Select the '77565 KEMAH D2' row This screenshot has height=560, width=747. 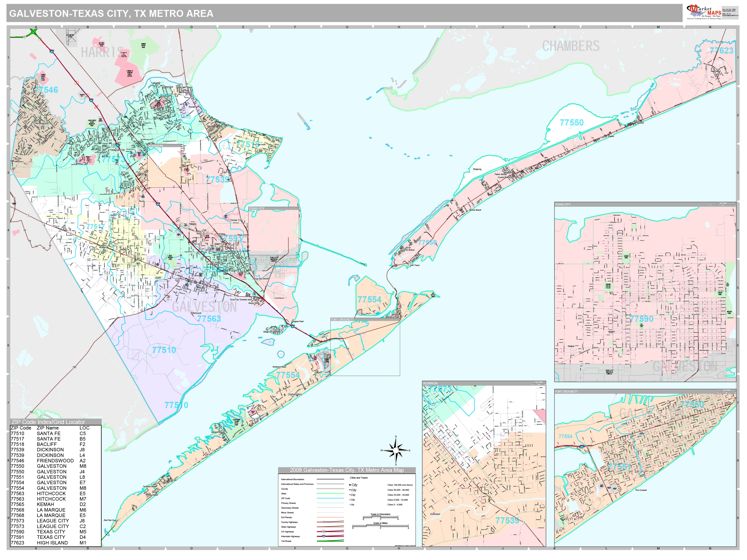[56, 504]
